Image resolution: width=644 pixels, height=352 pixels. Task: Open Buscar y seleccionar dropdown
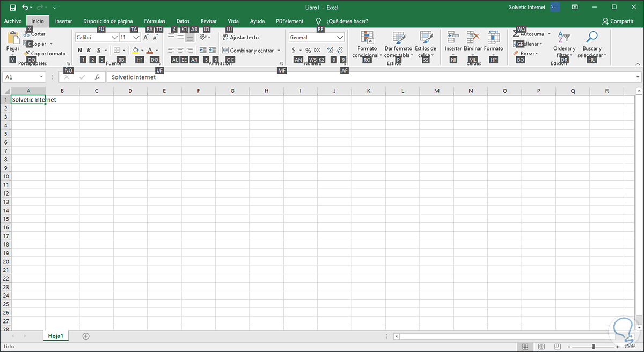(x=592, y=45)
